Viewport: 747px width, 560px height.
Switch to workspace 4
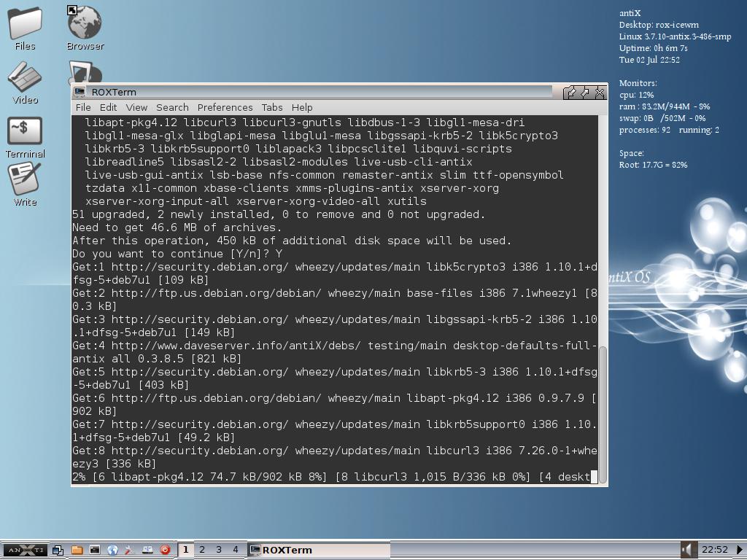(236, 550)
